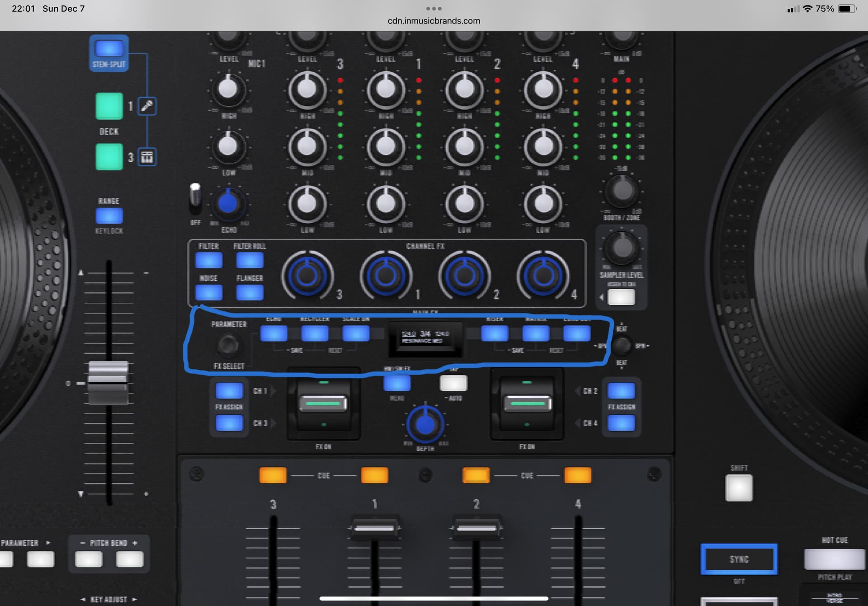Viewport: 868px width, 606px height.
Task: Tap the green Deck 1 select button
Action: 109,106
